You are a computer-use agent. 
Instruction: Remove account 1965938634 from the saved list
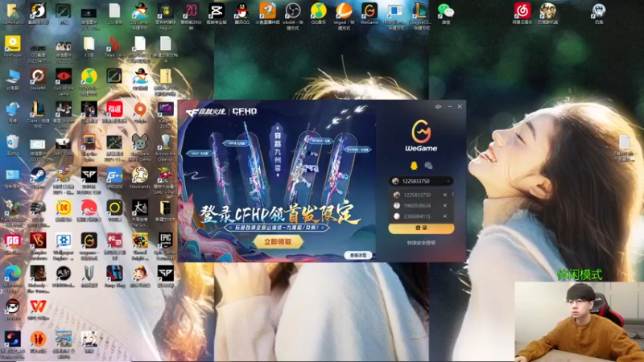click(x=445, y=206)
